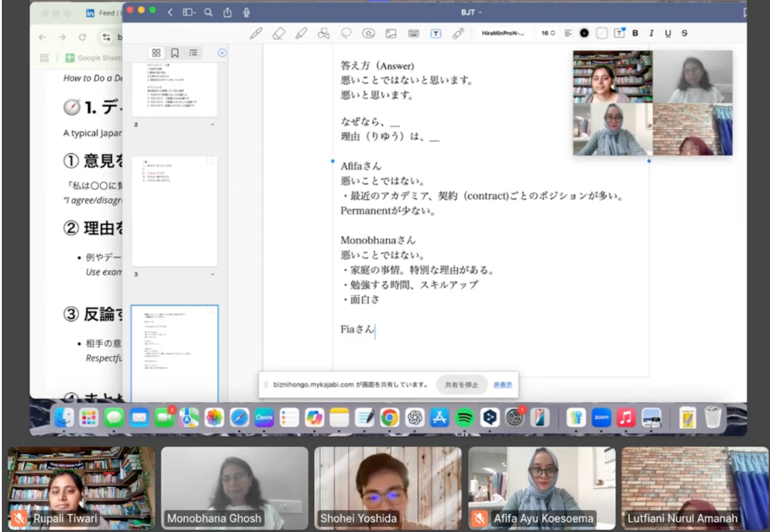
Task: Open the sidebar layout dropdown
Action: (x=188, y=12)
